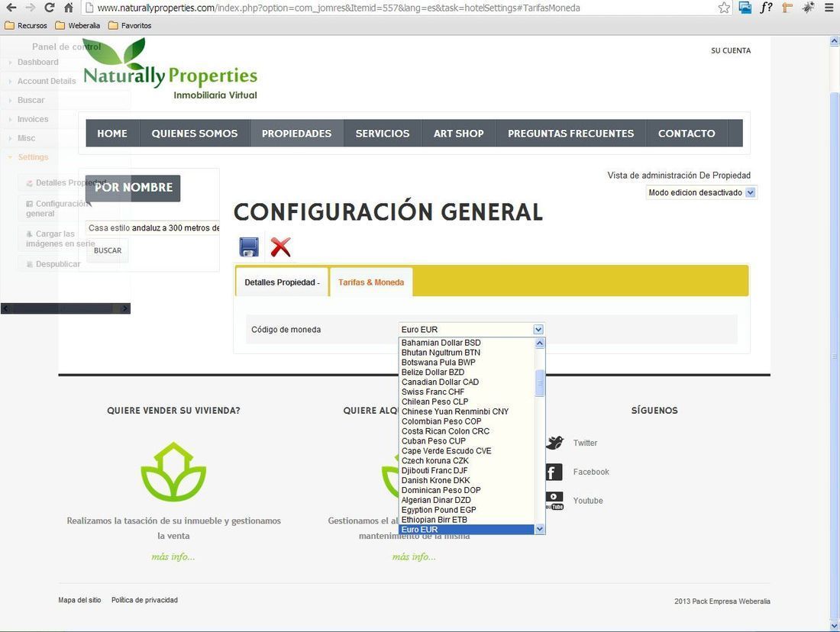Screen dimensions: 840x632
Task: Open PREGUNTAS FRECUENTES menu item
Action: pyautogui.click(x=570, y=134)
